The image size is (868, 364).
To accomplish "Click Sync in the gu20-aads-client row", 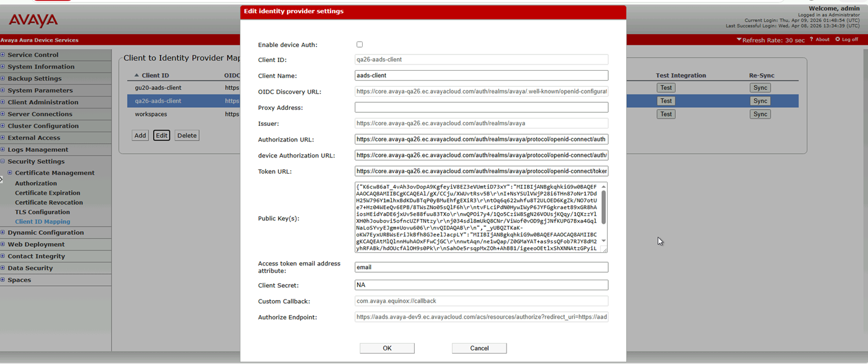I will coord(760,88).
